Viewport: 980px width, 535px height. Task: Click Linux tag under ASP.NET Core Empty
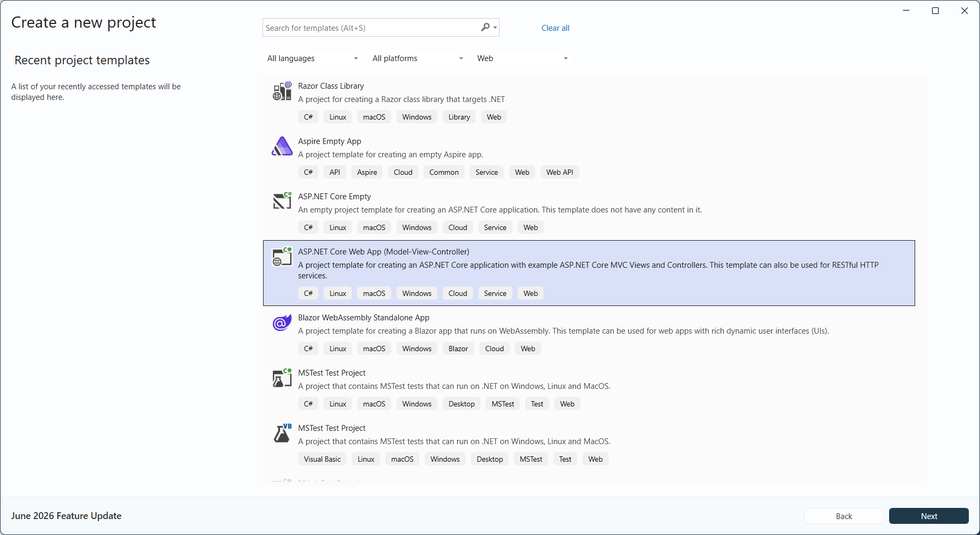[x=338, y=227]
